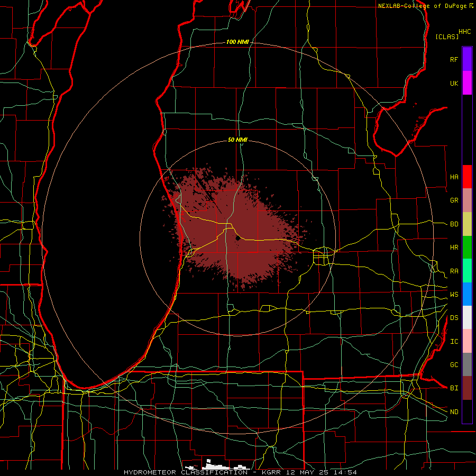Click the IC legend label text

(x=454, y=342)
